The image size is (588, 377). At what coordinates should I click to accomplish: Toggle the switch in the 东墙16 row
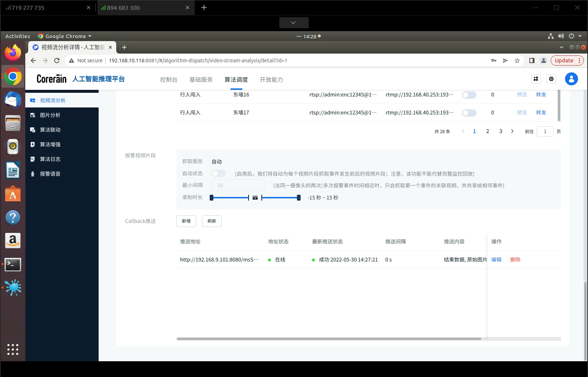click(x=469, y=95)
